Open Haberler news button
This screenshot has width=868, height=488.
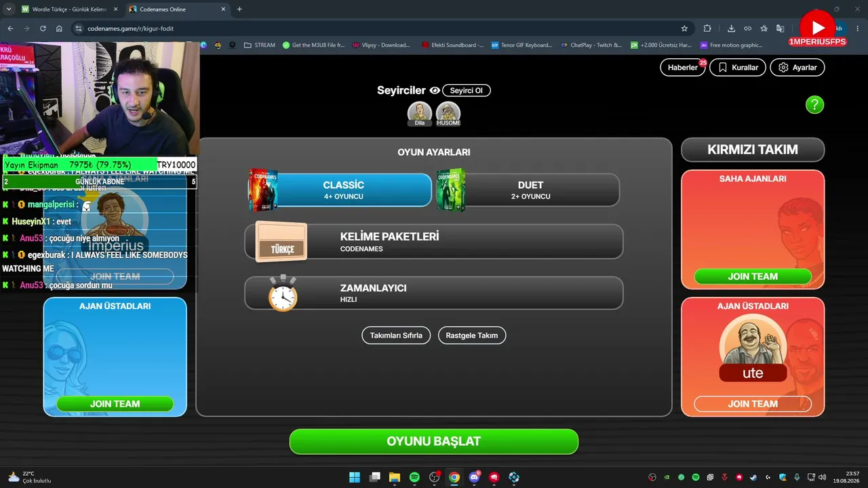[x=683, y=68]
